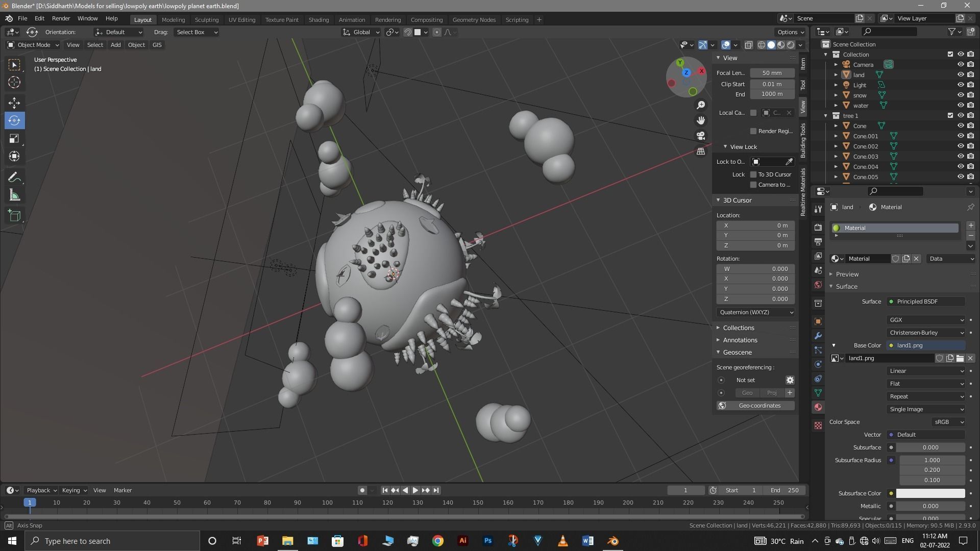The height and width of the screenshot is (551, 980).
Task: Open the World properties tab
Action: [x=818, y=285]
